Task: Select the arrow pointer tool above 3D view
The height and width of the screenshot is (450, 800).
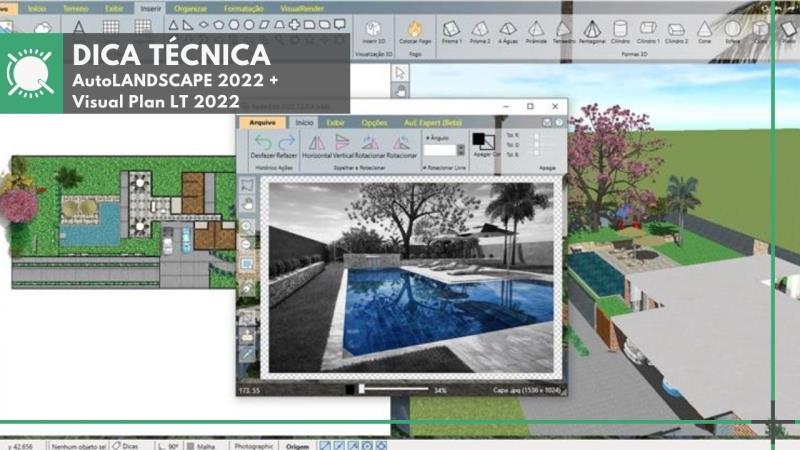Action: click(x=400, y=73)
